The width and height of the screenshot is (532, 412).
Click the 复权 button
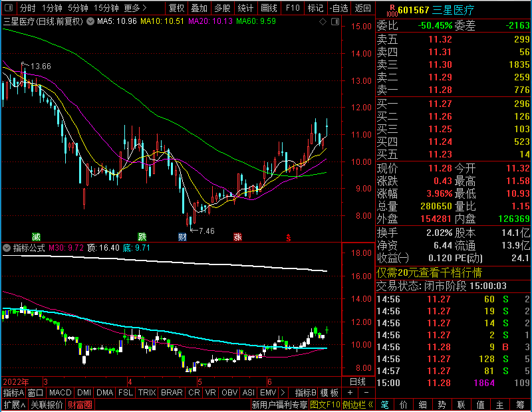pyautogui.click(x=176, y=8)
